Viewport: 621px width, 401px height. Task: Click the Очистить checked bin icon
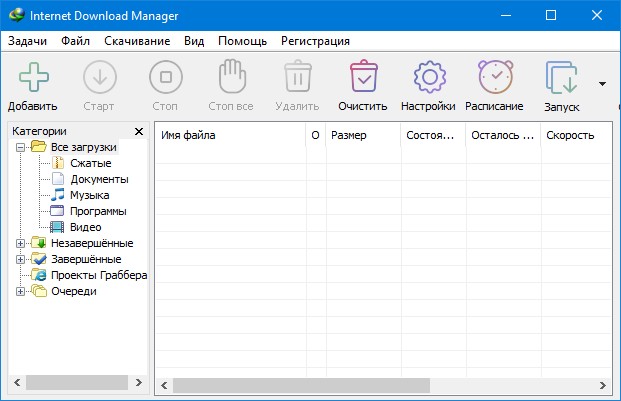tap(364, 76)
